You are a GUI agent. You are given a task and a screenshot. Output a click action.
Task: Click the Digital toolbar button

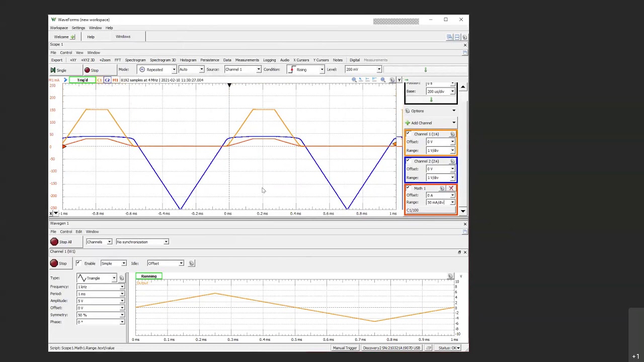click(x=355, y=60)
